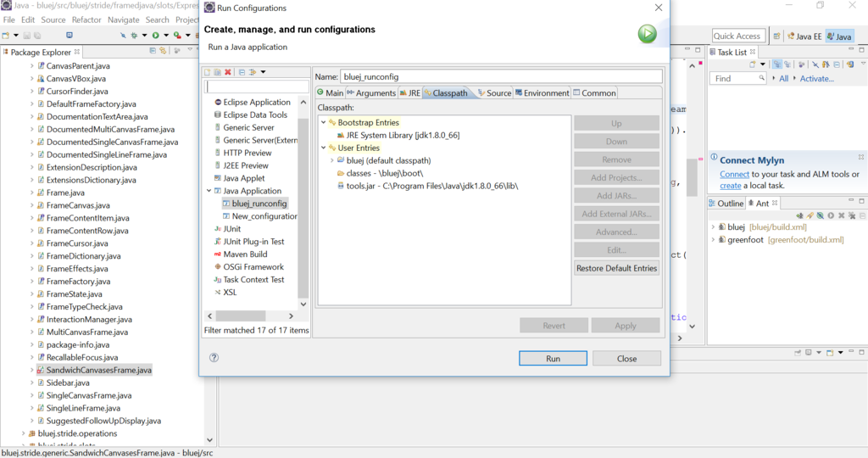Select bluej_runconfig launch configuration
868x458 pixels.
click(254, 204)
